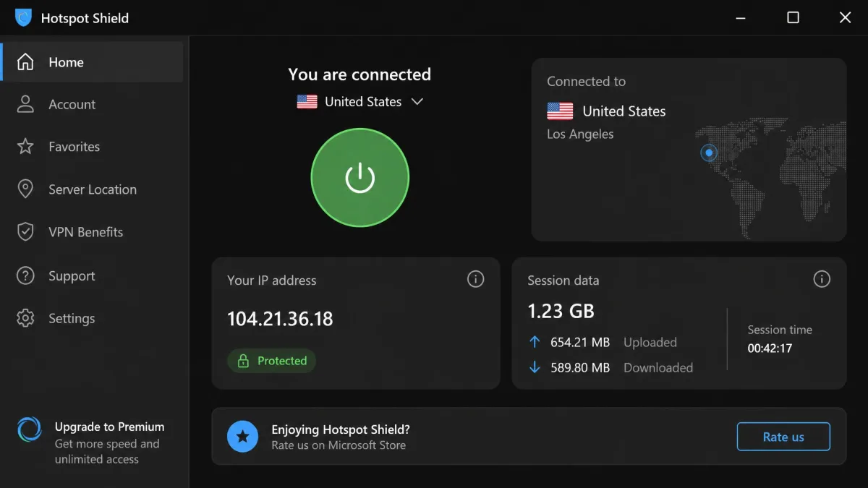Open the Account menu item

point(93,104)
